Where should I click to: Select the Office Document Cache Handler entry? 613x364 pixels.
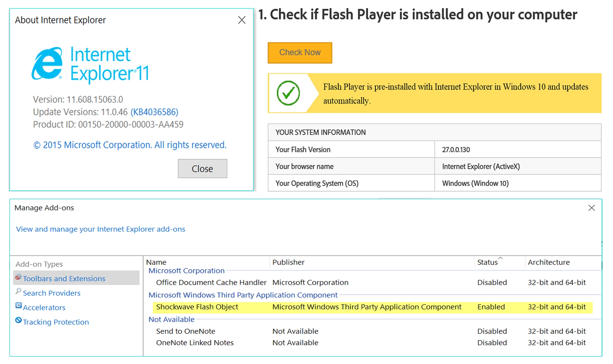click(x=211, y=282)
